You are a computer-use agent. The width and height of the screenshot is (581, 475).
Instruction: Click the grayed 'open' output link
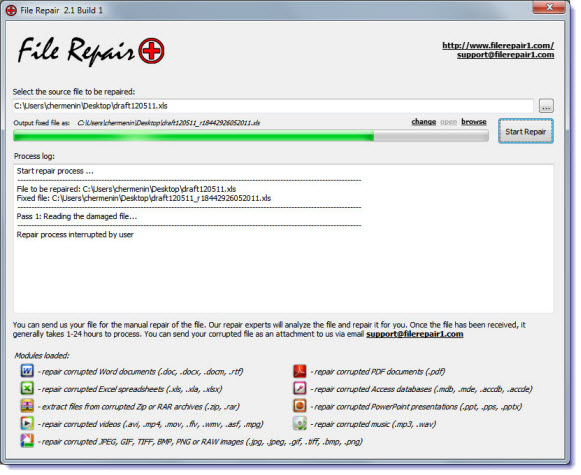(448, 122)
